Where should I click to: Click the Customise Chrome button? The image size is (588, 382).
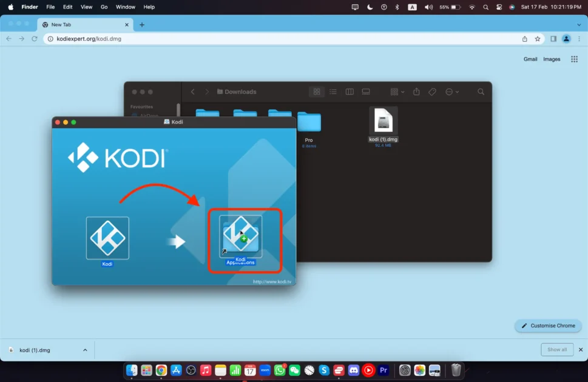pos(548,326)
